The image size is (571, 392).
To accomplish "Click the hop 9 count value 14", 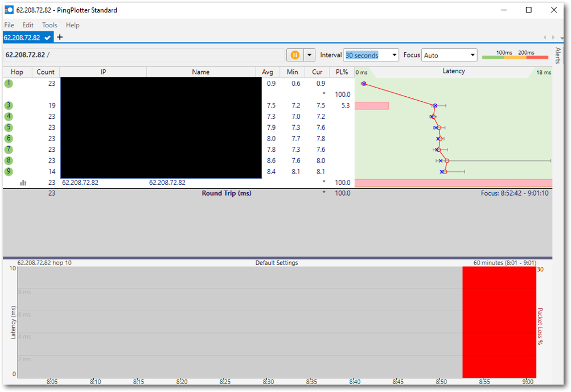I will [52, 171].
